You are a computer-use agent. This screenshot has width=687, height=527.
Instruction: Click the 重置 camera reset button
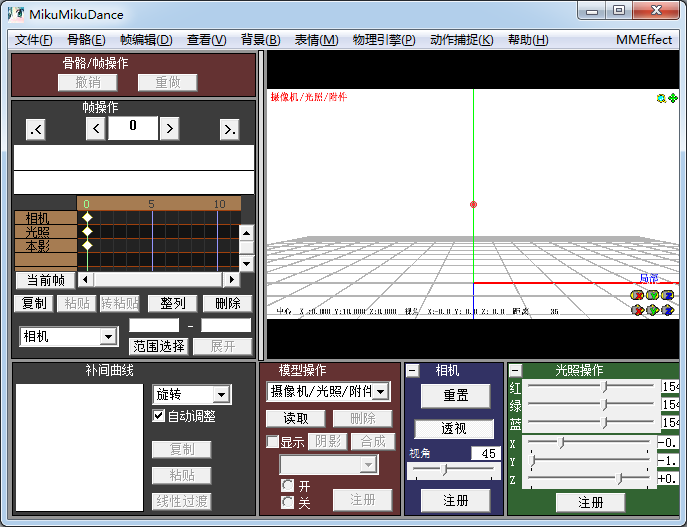pyautogui.click(x=455, y=395)
